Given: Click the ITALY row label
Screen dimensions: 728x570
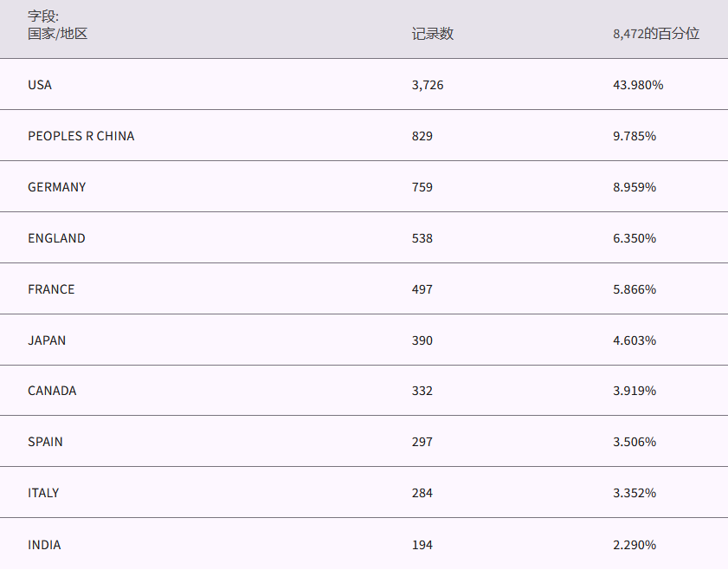Looking at the screenshot, I should (43, 493).
